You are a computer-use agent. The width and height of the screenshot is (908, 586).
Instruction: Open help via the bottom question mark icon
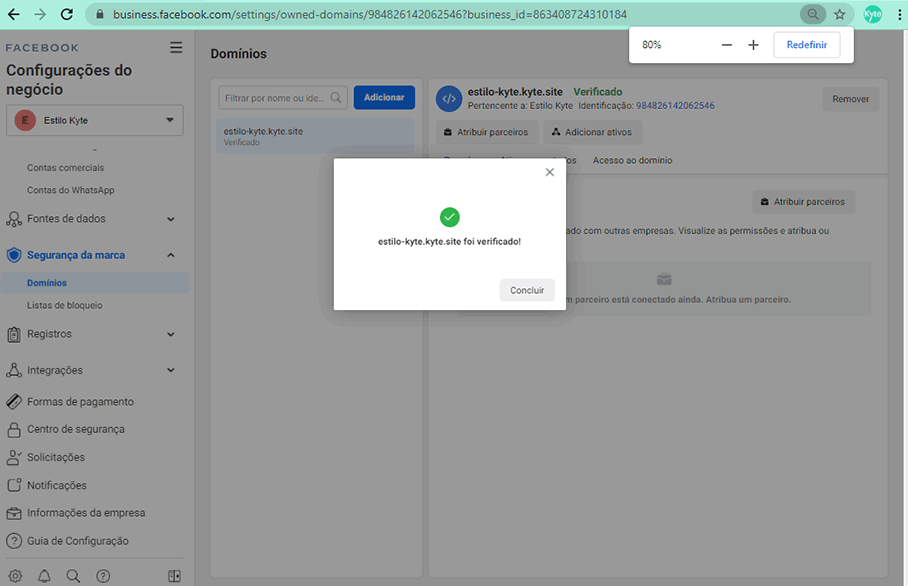click(103, 576)
